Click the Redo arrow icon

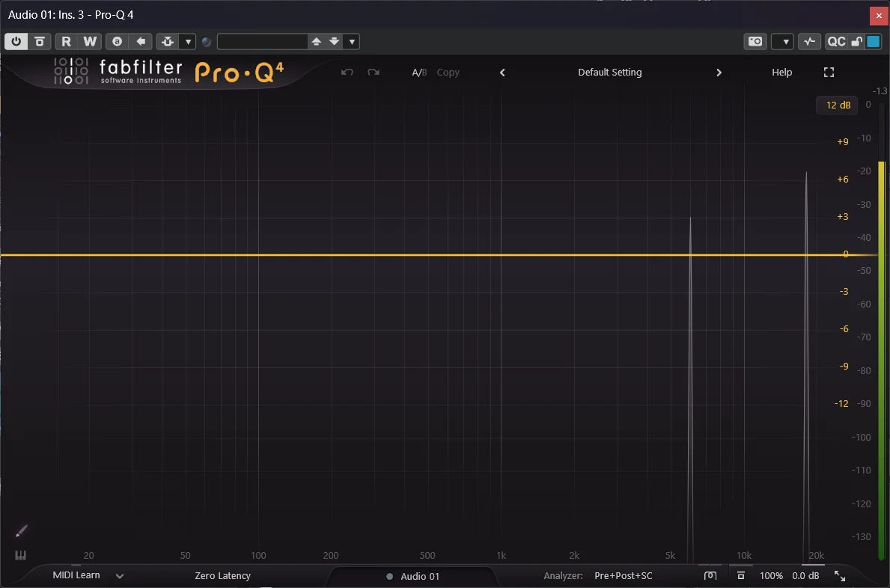pos(374,72)
